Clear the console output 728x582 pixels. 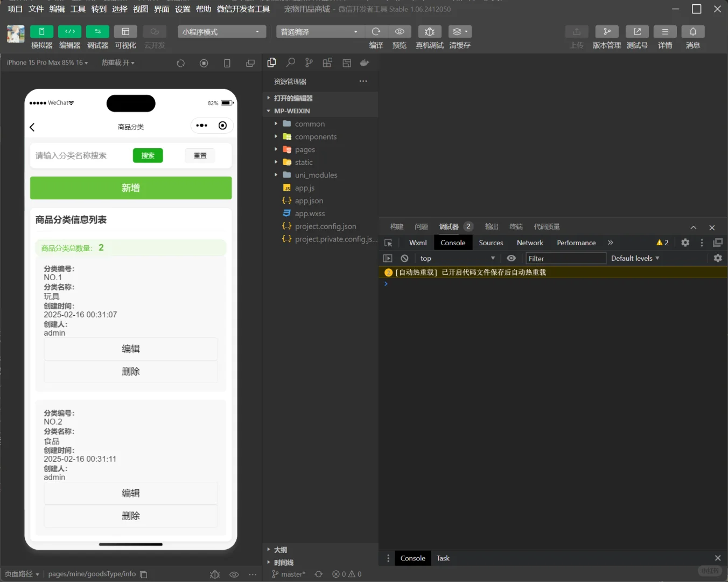pos(405,259)
